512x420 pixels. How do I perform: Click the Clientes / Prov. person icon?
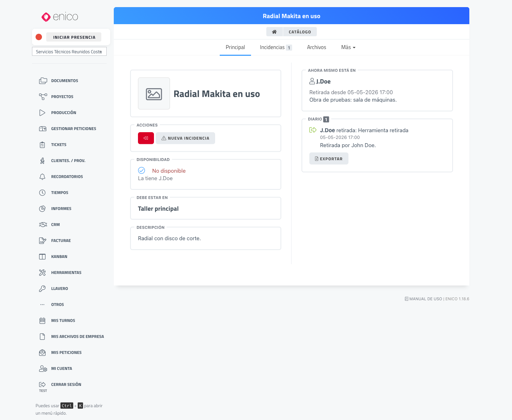pyautogui.click(x=42, y=161)
